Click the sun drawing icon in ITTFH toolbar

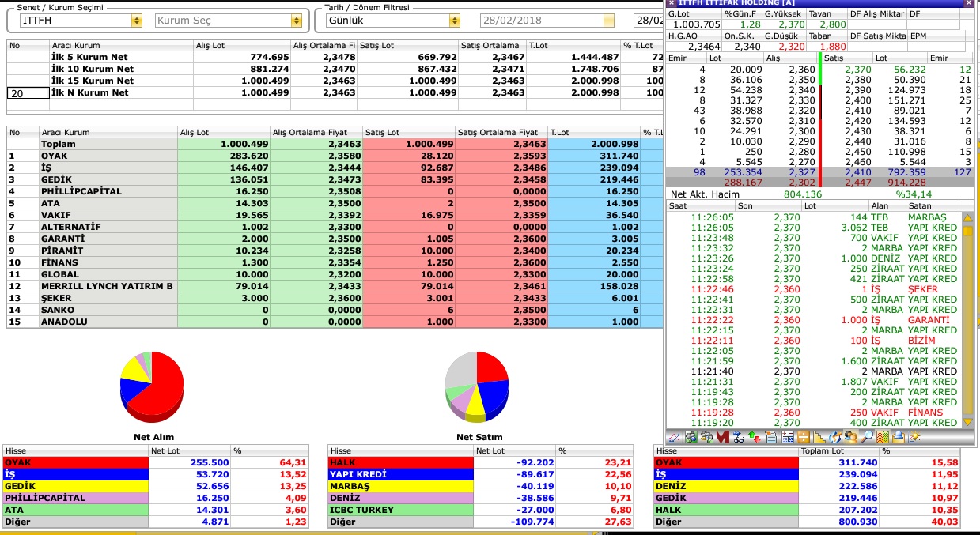(916, 436)
